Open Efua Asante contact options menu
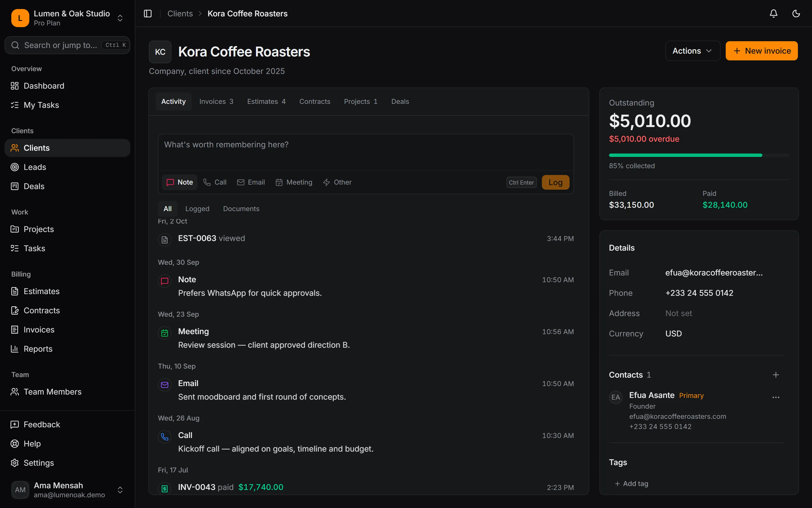This screenshot has width=812, height=508. pyautogui.click(x=776, y=397)
